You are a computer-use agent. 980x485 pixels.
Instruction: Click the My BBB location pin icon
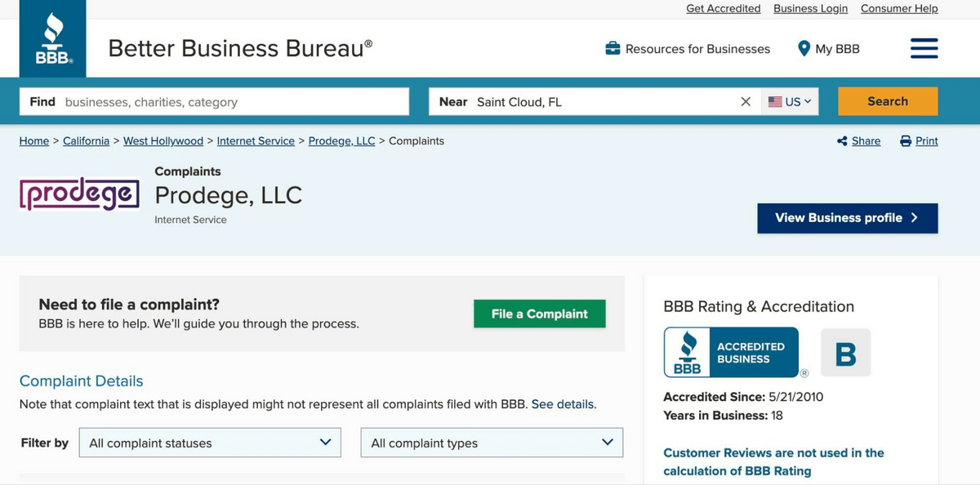pos(804,49)
